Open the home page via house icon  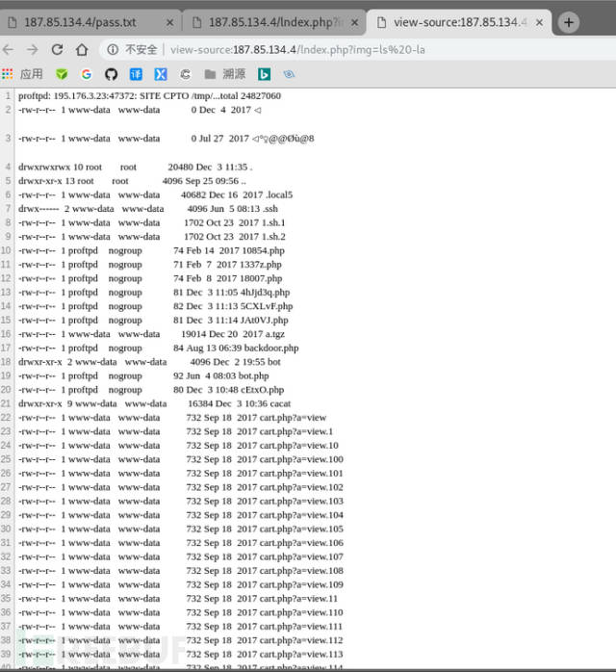click(x=82, y=50)
